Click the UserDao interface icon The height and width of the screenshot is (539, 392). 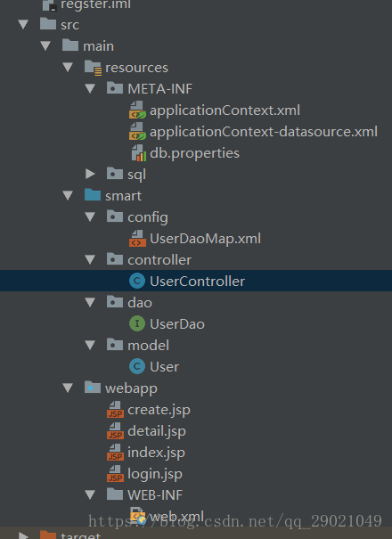pos(137,323)
